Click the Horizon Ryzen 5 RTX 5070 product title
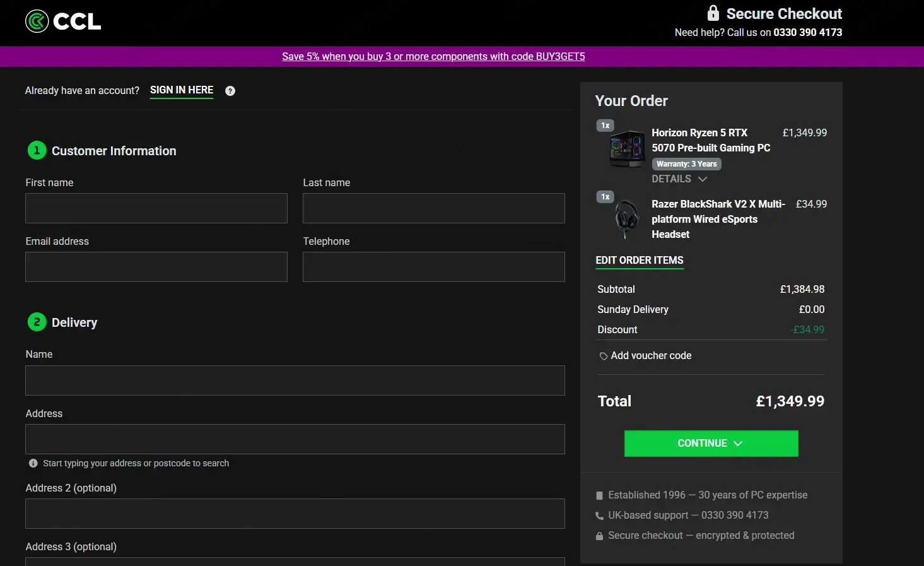The width and height of the screenshot is (924, 566). tap(711, 140)
